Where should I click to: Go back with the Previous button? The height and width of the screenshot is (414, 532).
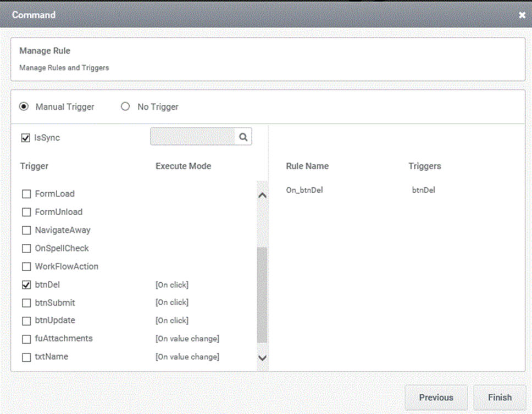click(x=436, y=398)
